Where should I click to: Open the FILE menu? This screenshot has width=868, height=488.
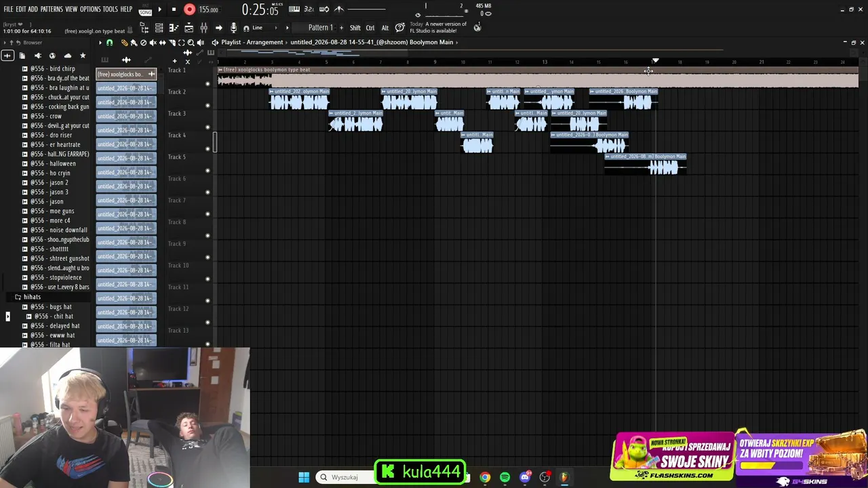[x=8, y=9]
